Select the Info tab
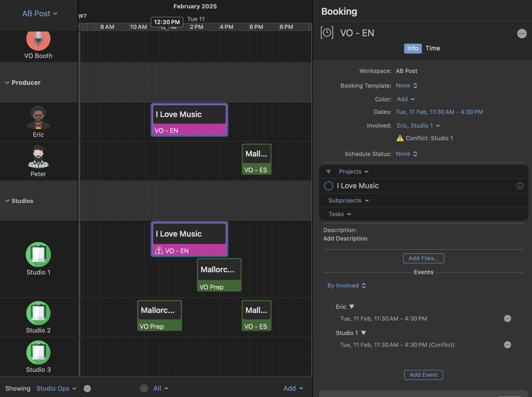This screenshot has height=397, width=532. (412, 48)
